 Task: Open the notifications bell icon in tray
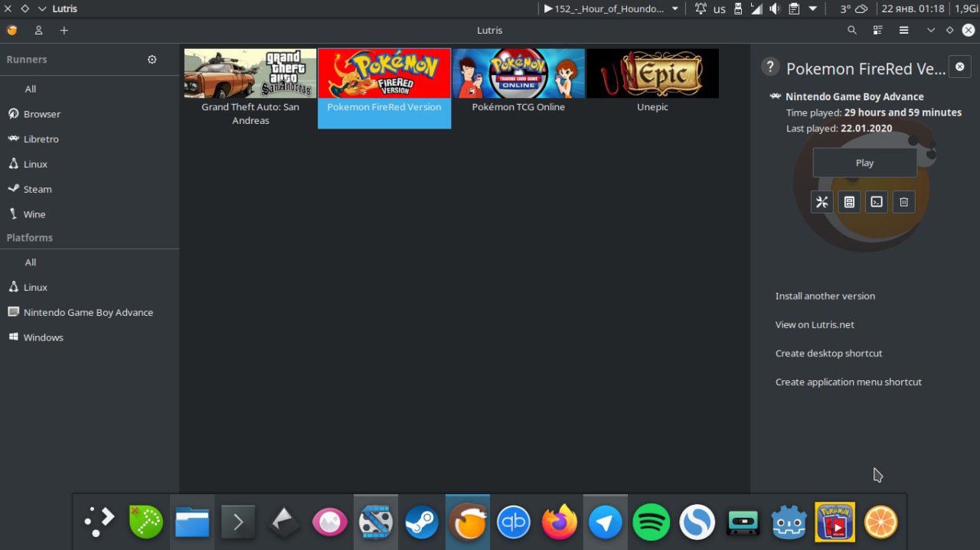[x=701, y=9]
